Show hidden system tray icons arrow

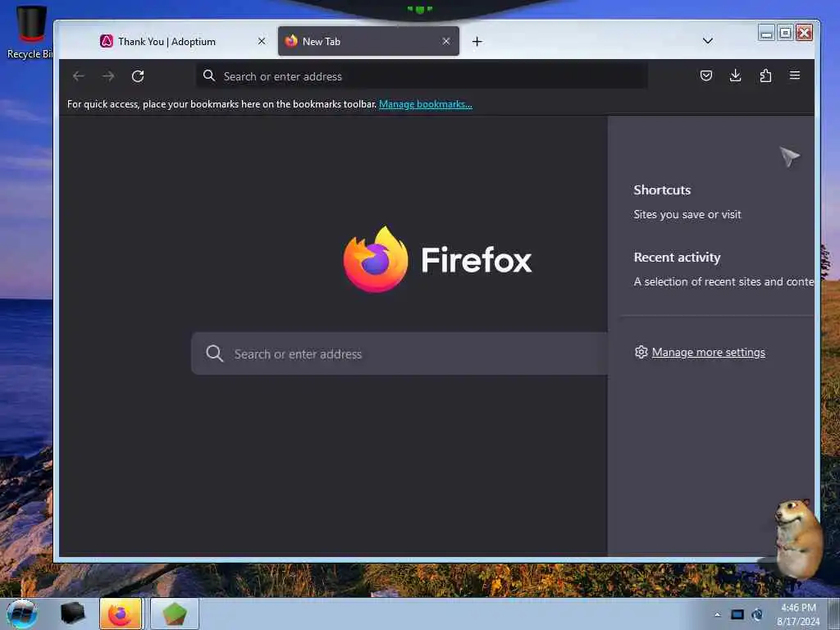tap(717, 614)
